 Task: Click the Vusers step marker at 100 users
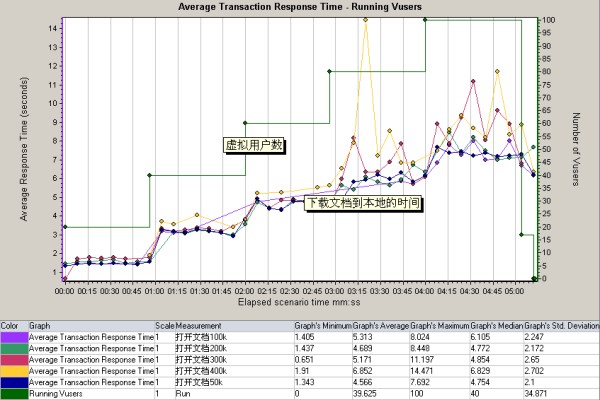click(x=425, y=20)
